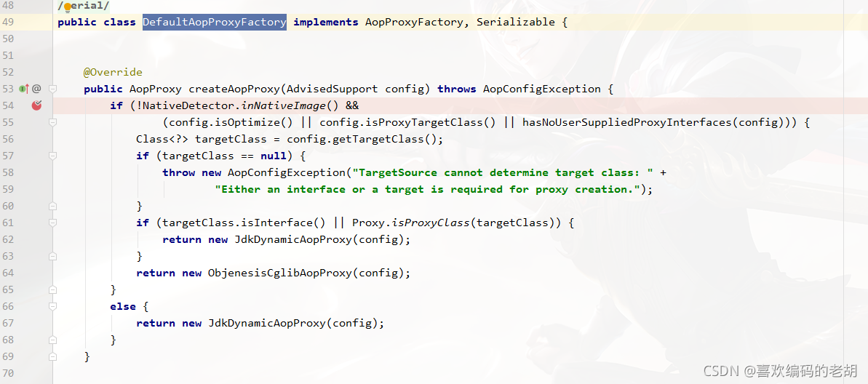Click JdkDynamicAopProxy on line 67
Screen dimensions: 868x384
point(267,323)
